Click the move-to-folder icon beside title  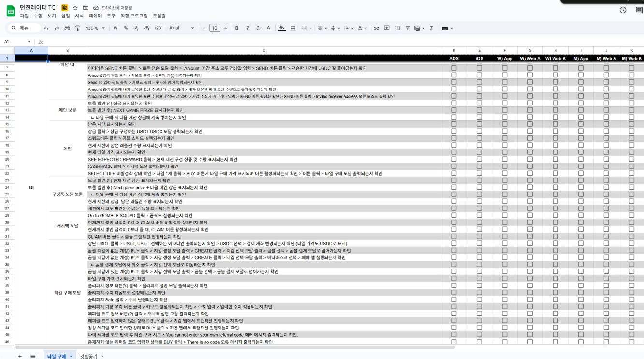click(x=86, y=8)
